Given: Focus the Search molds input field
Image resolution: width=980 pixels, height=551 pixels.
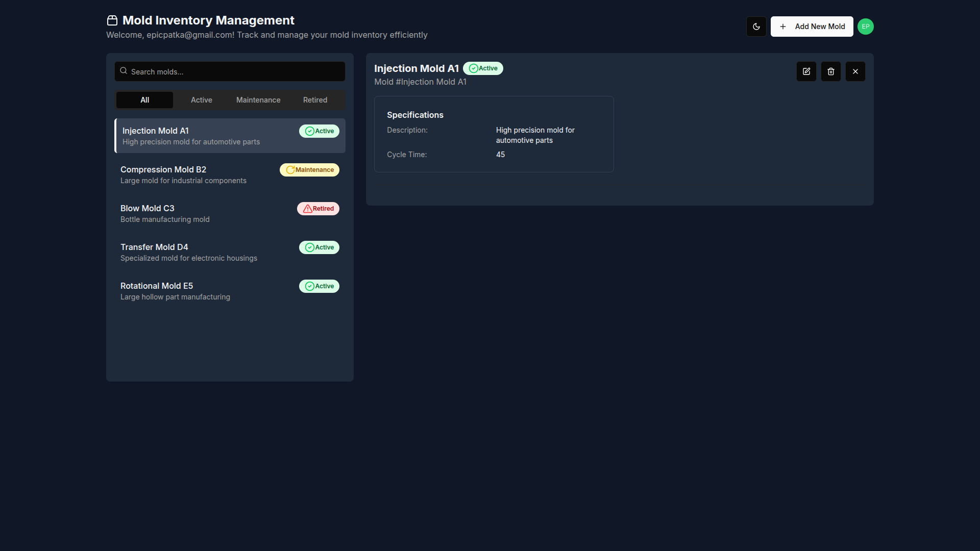Looking at the screenshot, I should click(x=230, y=71).
